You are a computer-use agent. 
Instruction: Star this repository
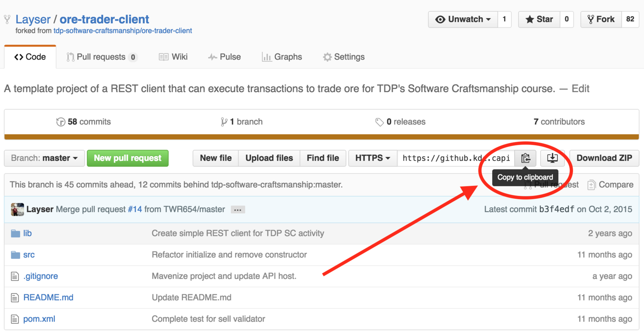[539, 19]
